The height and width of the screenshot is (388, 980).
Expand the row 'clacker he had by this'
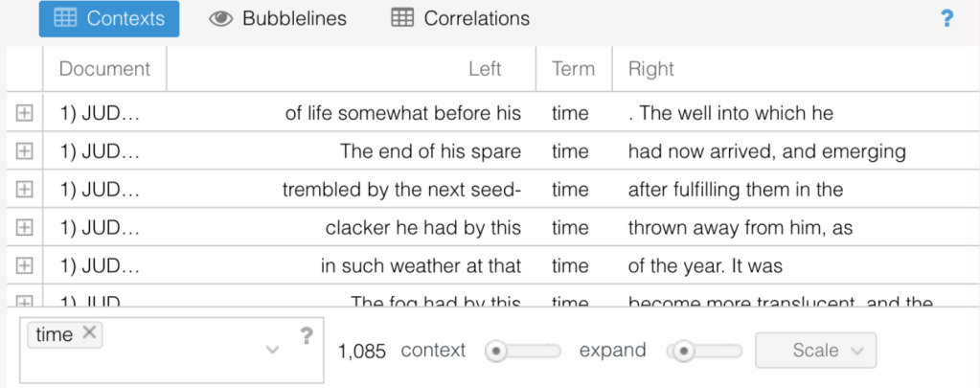[x=24, y=227]
